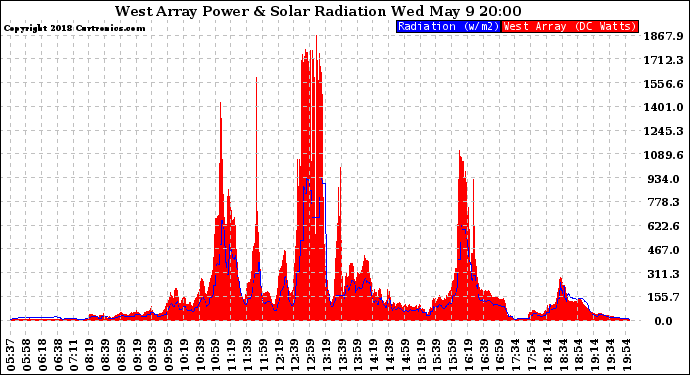This screenshot has width=690, height=375.
Task: Click the 17:34 time label
Action: [x=516, y=355]
